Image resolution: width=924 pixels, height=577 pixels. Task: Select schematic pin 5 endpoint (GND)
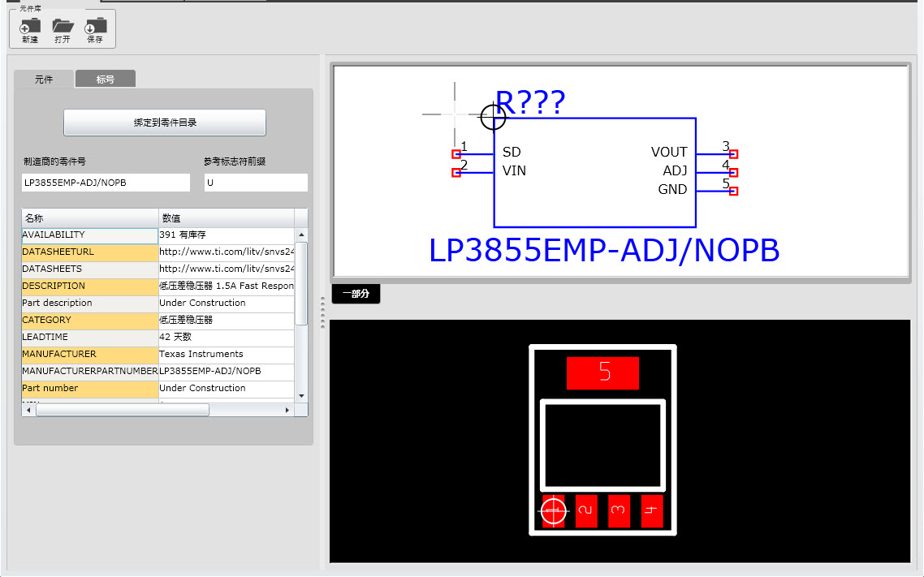pos(734,191)
